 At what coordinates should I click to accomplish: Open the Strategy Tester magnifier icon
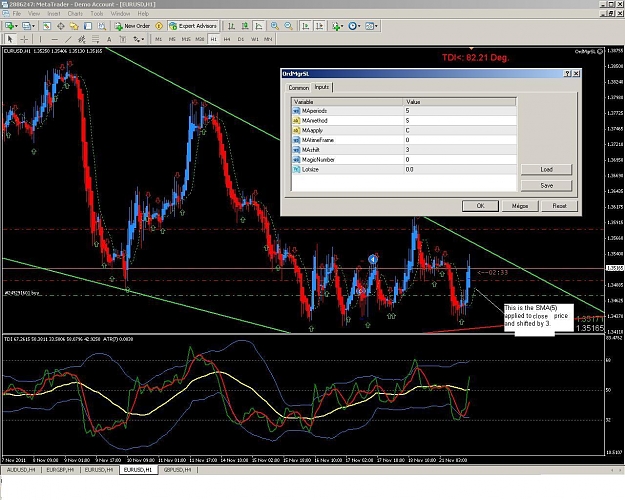(x=102, y=26)
